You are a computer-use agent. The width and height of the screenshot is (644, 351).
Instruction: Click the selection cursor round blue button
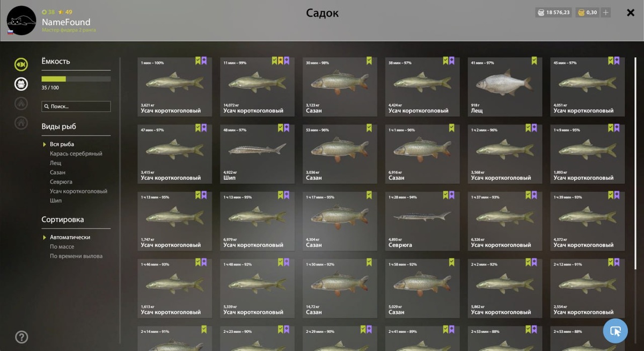click(x=616, y=331)
